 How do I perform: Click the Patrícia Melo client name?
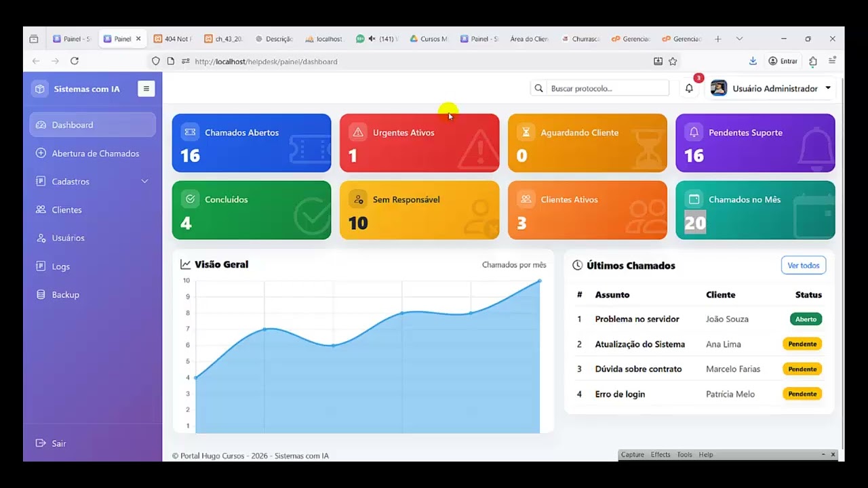click(730, 394)
